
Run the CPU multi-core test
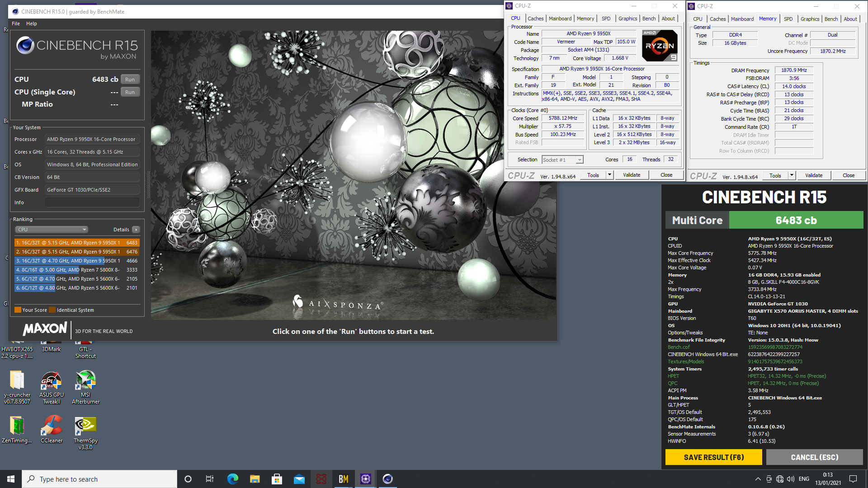pos(130,80)
